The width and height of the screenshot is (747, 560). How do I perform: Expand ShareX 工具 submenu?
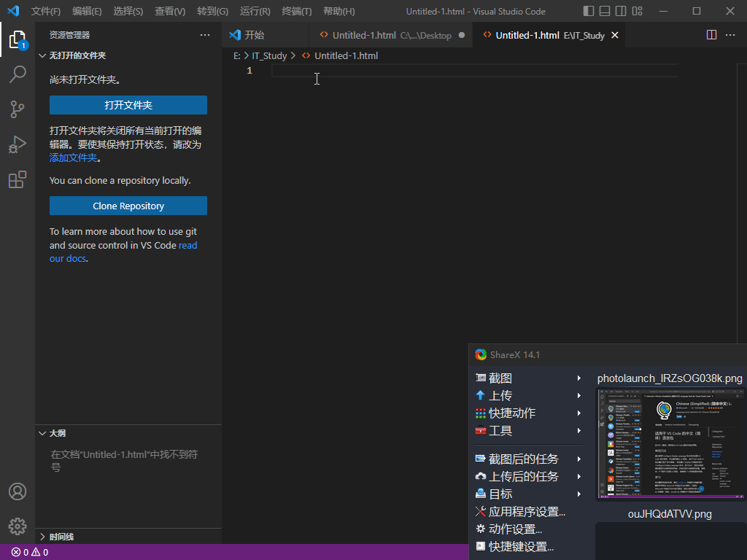click(x=529, y=431)
